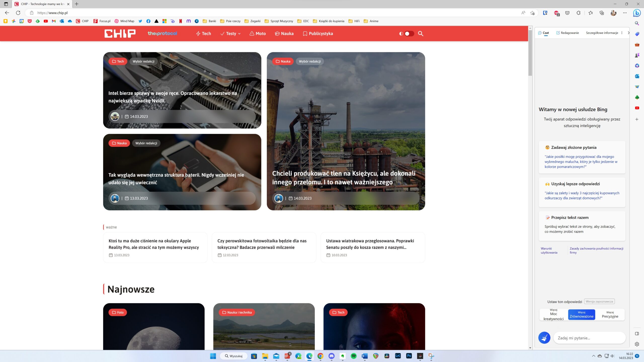This screenshot has height=362, width=644.
Task: Select the Więcej Precyzyjne response tone
Action: (610, 314)
